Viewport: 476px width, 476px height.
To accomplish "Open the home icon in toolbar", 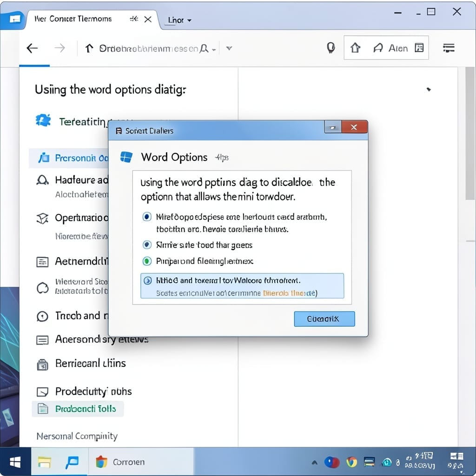I will click(355, 48).
